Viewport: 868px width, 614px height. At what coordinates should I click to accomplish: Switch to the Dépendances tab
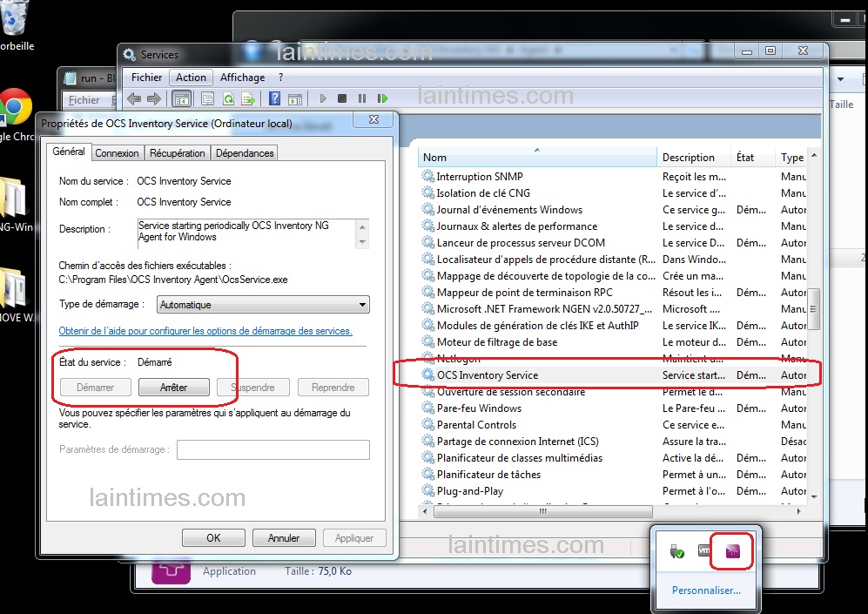[245, 153]
